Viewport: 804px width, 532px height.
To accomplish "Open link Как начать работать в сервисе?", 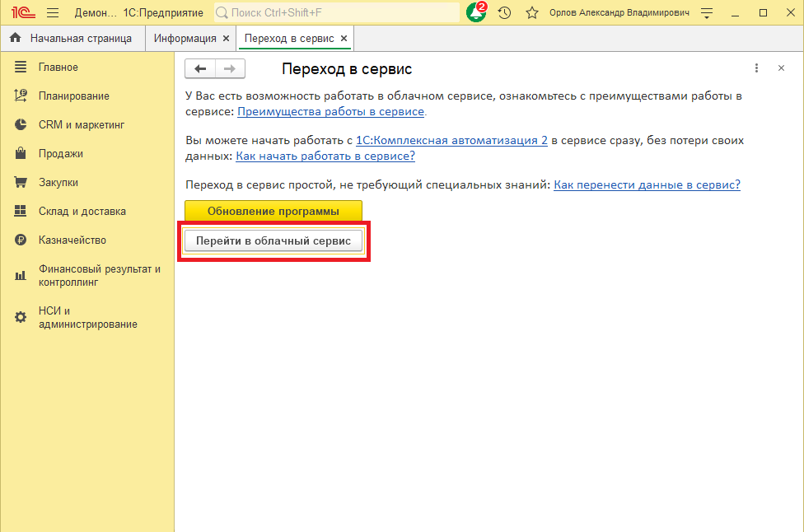I will coord(325,156).
